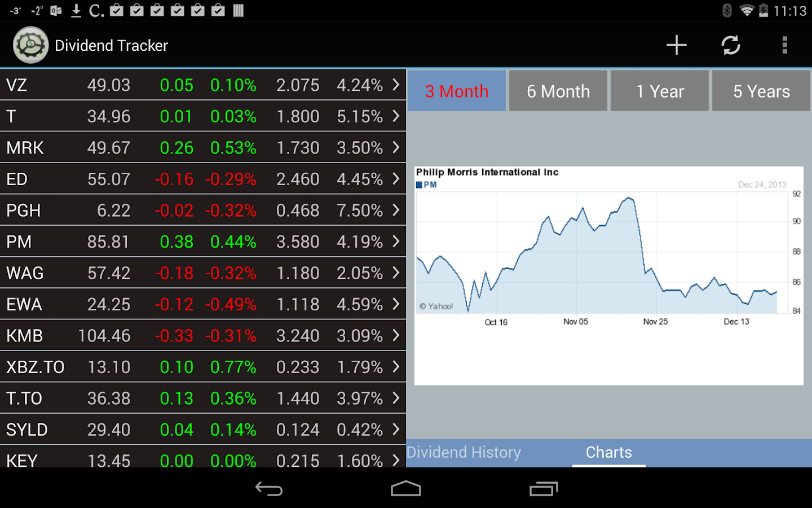Switch to the Dividend History tab

[x=464, y=452]
